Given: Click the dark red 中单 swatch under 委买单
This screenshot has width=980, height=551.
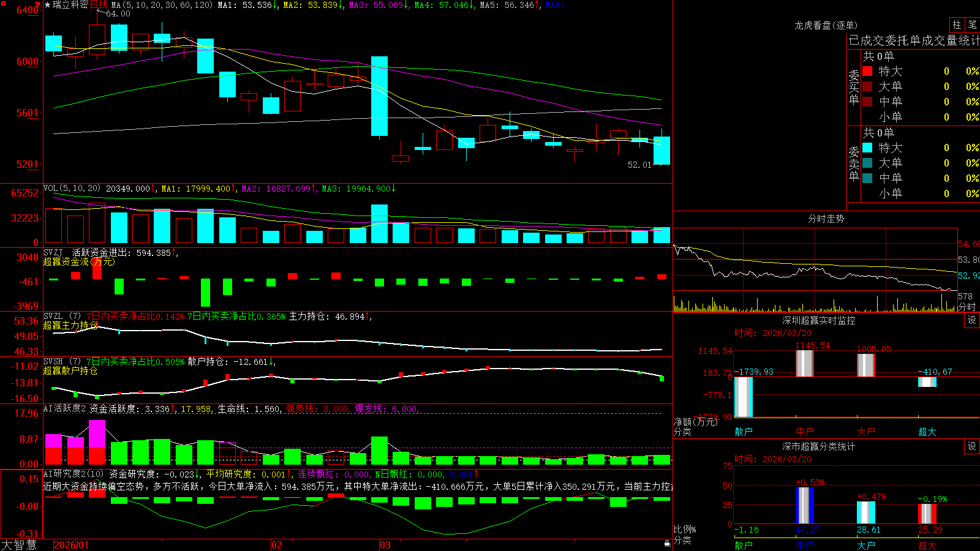Looking at the screenshot, I should click(867, 102).
